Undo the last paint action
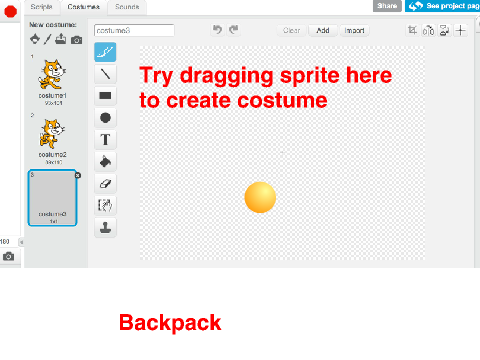Image resolution: width=480 pixels, height=360 pixels. click(x=217, y=30)
